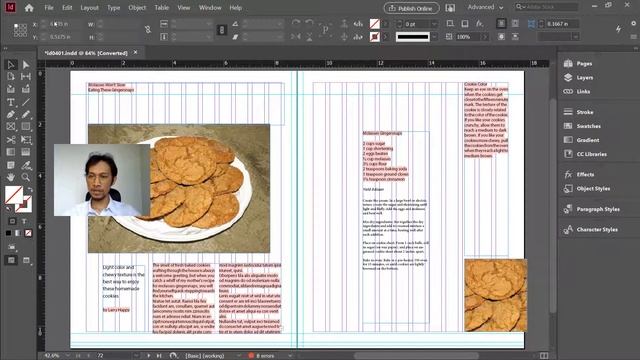This screenshot has height=360, width=640.
Task: Click the drop shadow icon in control bar
Action: pyautogui.click(x=465, y=24)
